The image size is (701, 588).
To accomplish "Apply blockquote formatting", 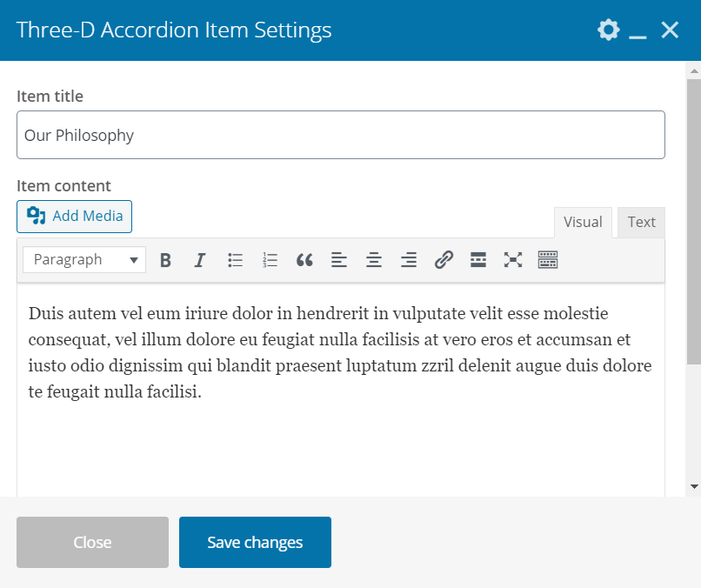I will pyautogui.click(x=304, y=259).
